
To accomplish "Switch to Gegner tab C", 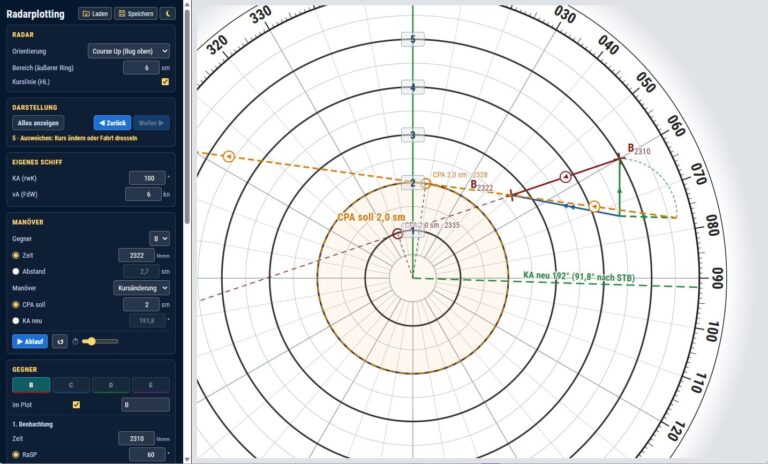I will coord(71,385).
